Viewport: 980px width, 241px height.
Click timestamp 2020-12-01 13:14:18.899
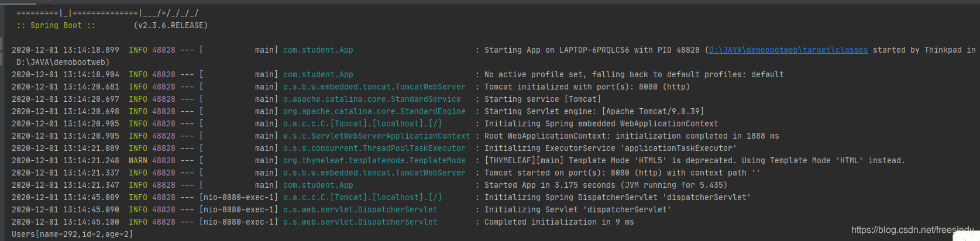click(66, 50)
